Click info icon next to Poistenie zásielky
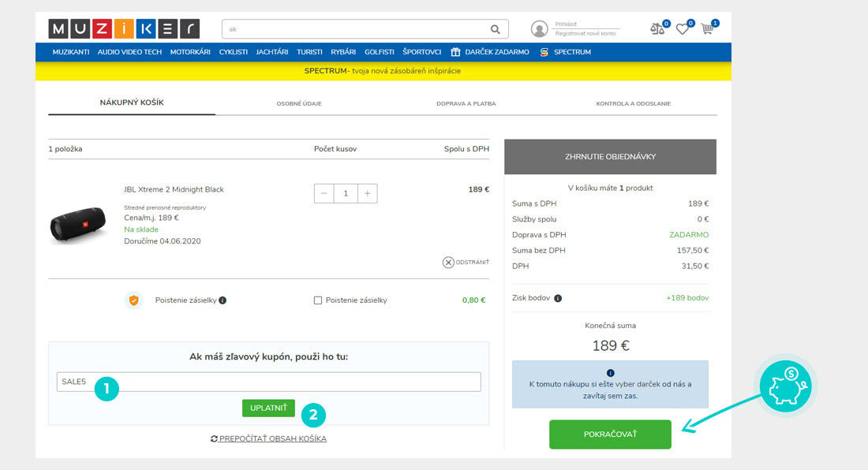Viewport: 868px width, 470px height. [223, 300]
